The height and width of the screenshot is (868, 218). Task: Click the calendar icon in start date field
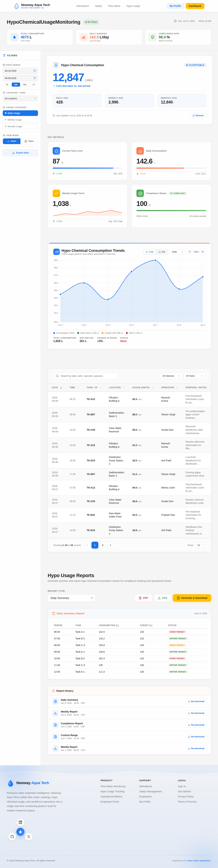(34, 71)
